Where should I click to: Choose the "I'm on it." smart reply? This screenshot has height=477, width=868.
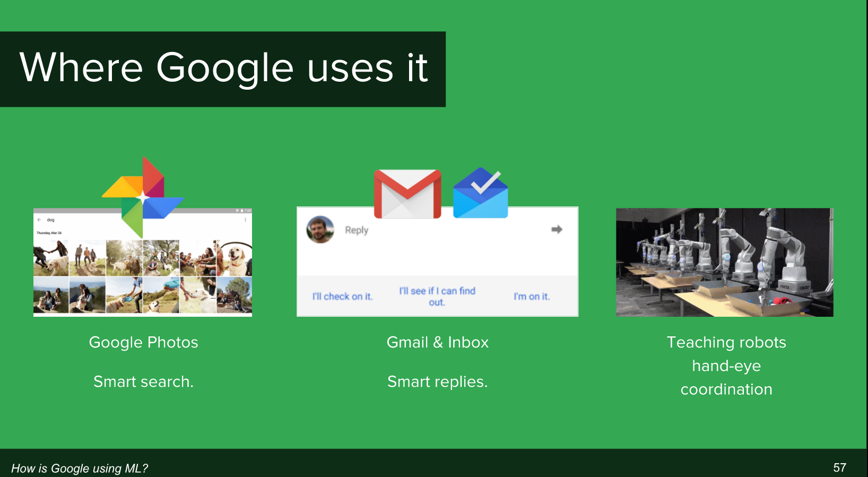pos(532,297)
